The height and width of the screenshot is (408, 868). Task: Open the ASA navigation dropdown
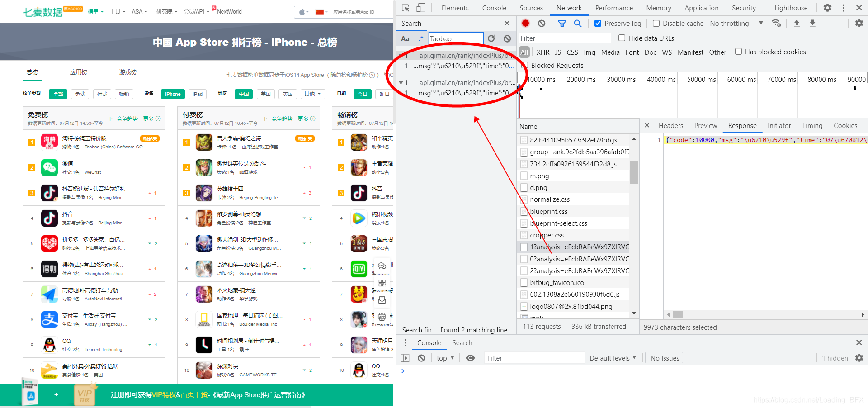coord(139,11)
